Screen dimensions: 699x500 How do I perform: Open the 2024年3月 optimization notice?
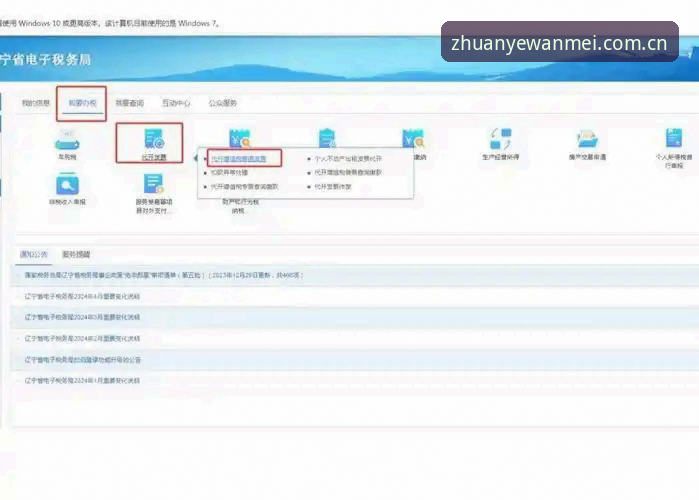(82, 317)
